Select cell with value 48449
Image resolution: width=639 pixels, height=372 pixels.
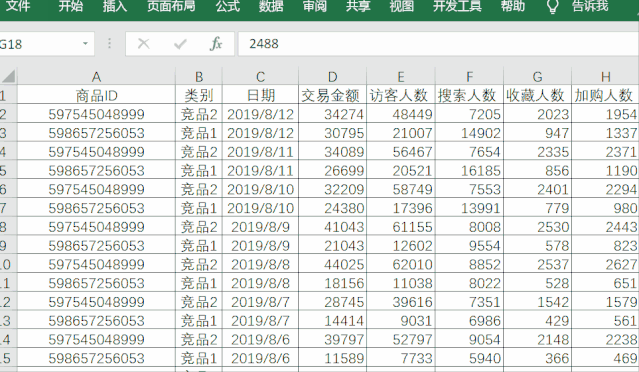[401, 114]
